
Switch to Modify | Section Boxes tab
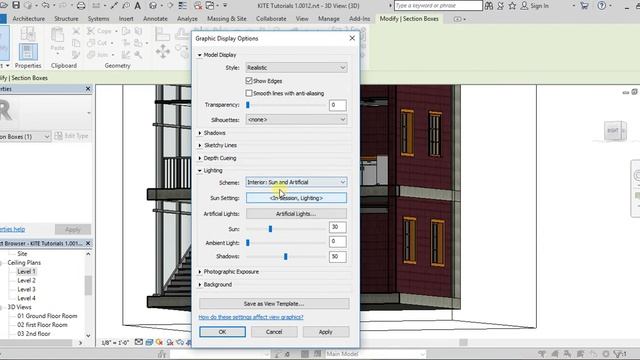tap(409, 19)
